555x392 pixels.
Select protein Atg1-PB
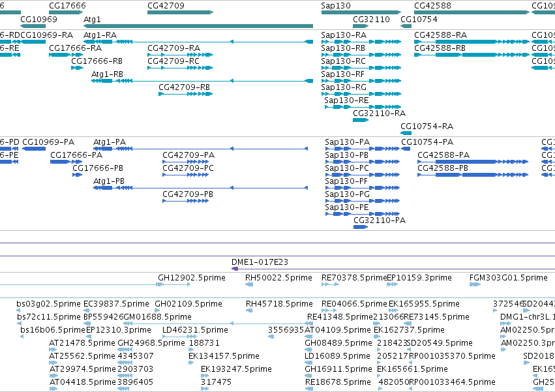200,188
